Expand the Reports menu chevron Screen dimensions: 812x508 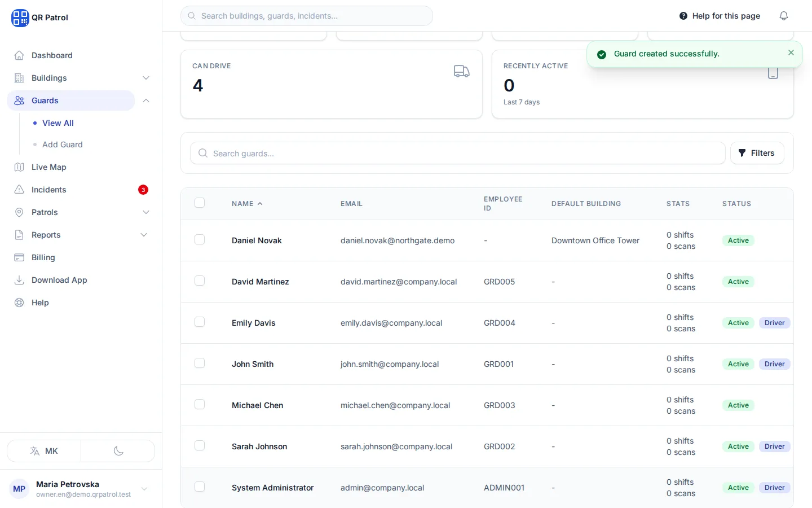pos(144,235)
